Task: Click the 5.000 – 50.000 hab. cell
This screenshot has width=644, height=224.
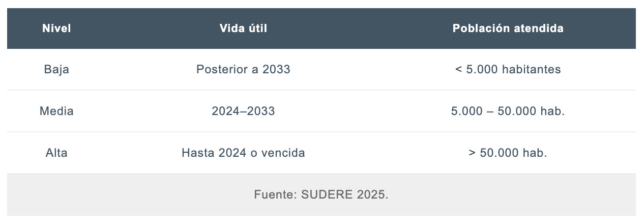Action: point(508,111)
